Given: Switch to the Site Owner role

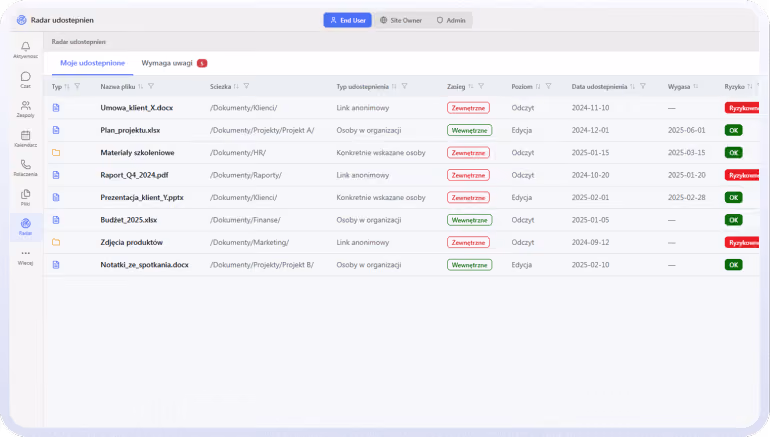Looking at the screenshot, I should click(401, 20).
